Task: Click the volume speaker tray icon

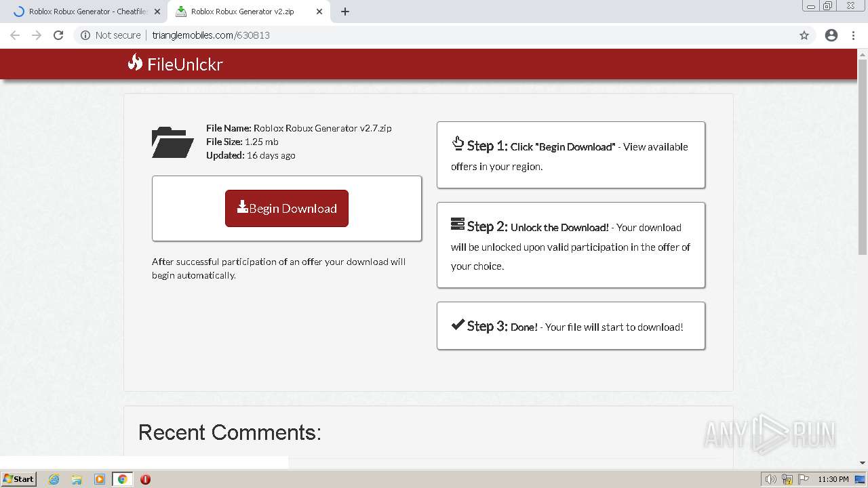Action: click(770, 479)
